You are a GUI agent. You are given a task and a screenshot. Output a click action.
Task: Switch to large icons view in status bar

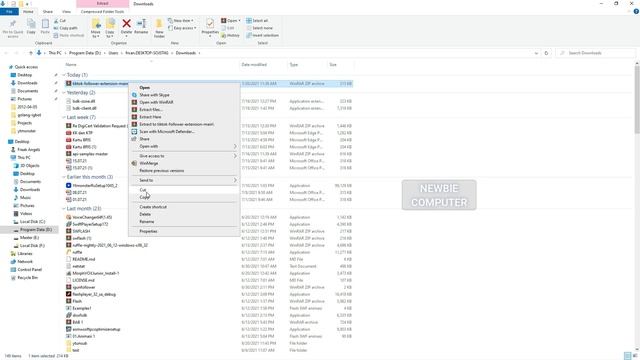point(635,356)
